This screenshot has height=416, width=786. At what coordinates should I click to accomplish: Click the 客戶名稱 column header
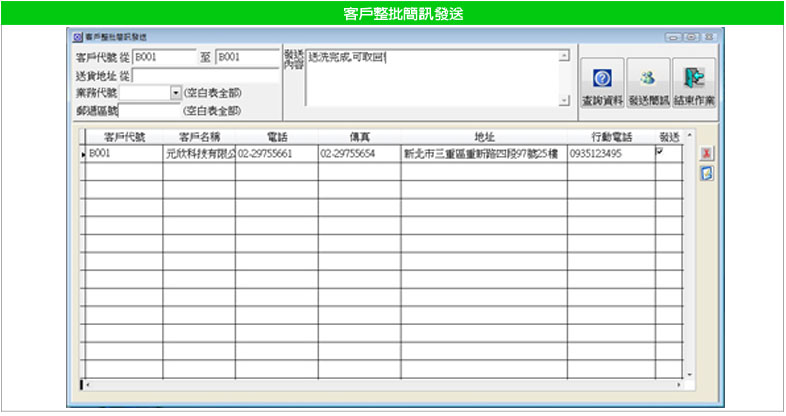point(198,137)
